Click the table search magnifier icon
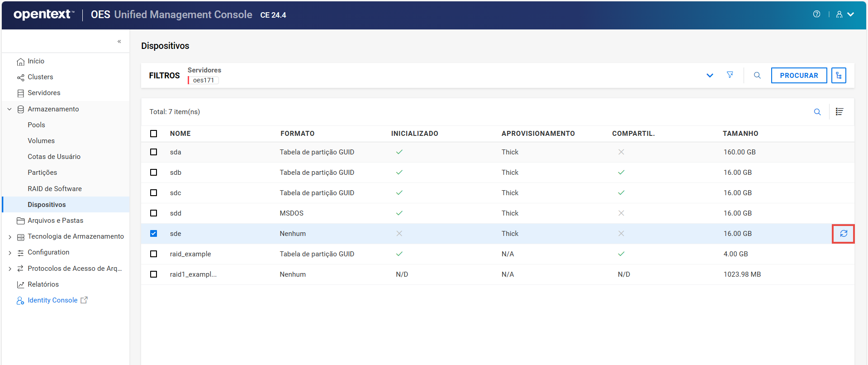Viewport: 868px width, 365px height. pos(817,112)
